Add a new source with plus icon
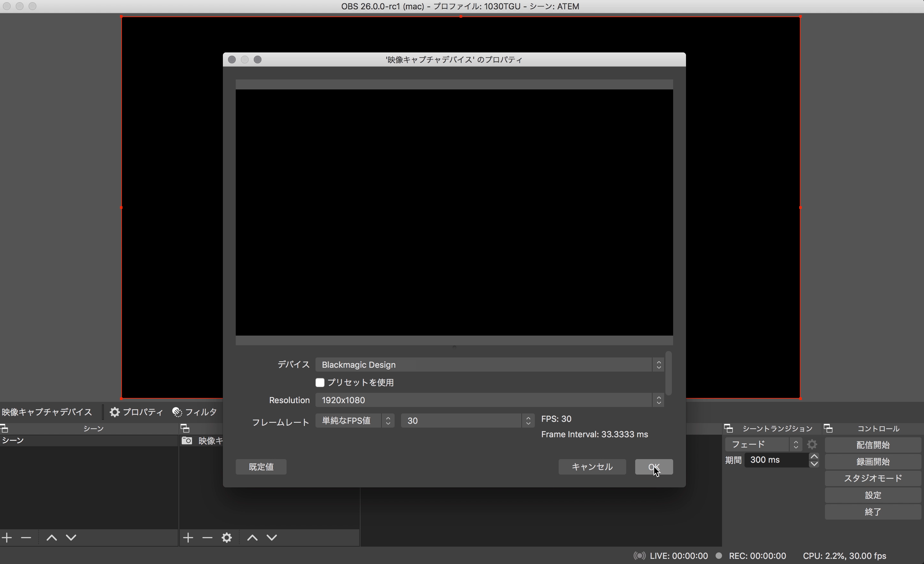Viewport: 924px width, 564px height. [188, 537]
